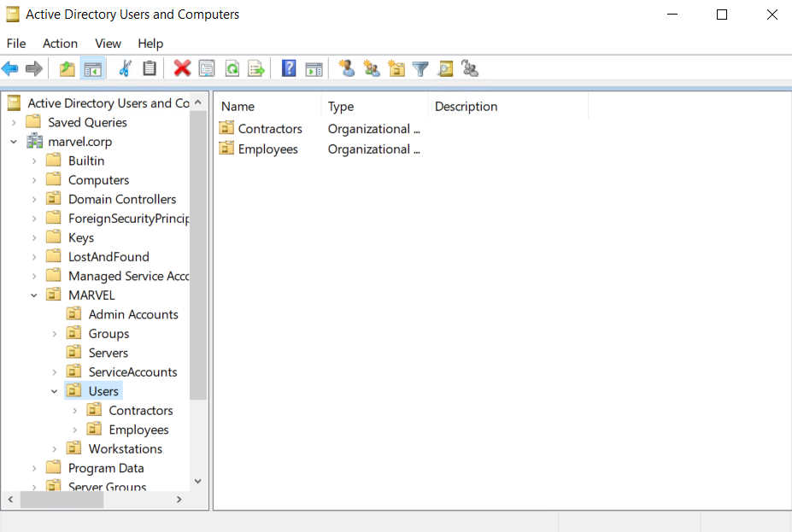Image resolution: width=792 pixels, height=532 pixels.
Task: Toggle Show/Hide Action Pane icon
Action: click(314, 68)
